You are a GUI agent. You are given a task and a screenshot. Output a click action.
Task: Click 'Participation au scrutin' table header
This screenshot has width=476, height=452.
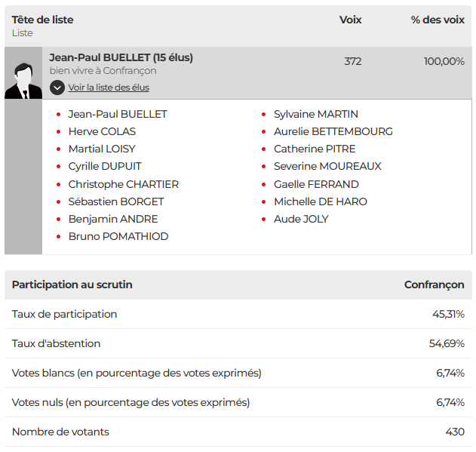[x=72, y=284]
